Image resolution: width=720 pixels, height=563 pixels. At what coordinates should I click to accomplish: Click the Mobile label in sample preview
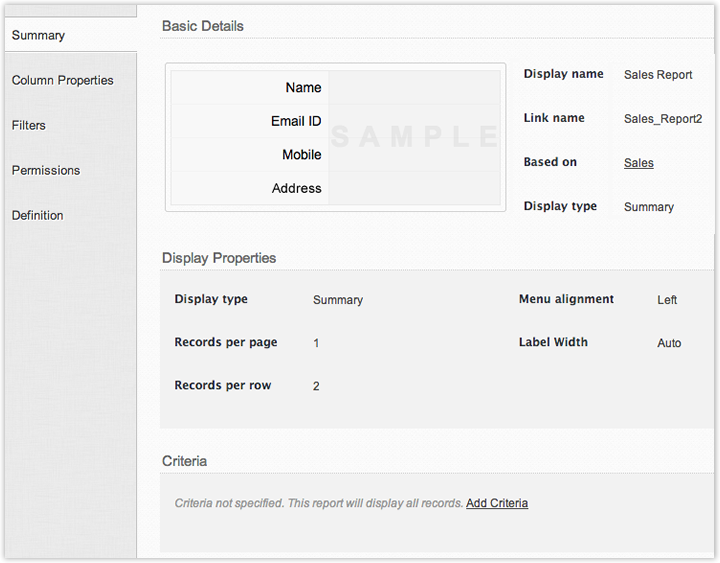(x=301, y=155)
